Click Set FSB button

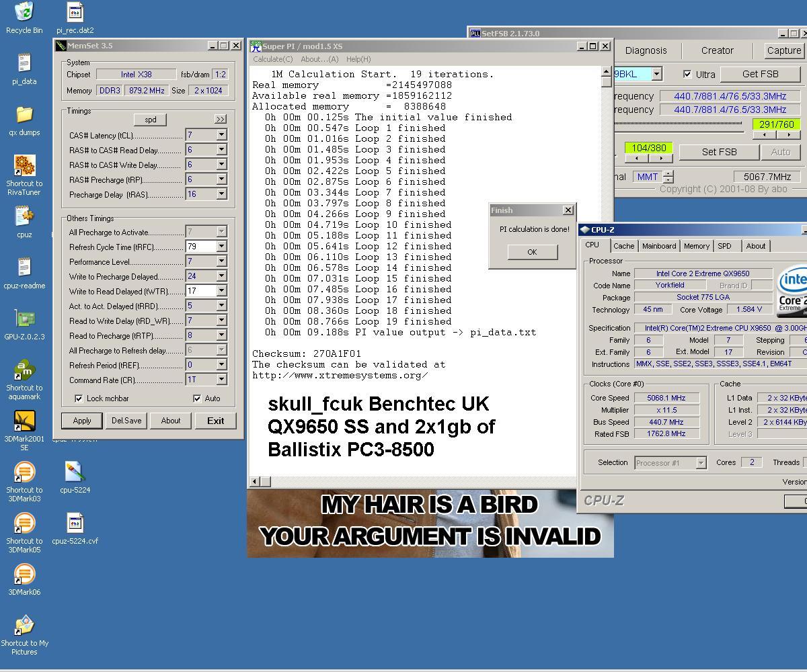coord(719,152)
